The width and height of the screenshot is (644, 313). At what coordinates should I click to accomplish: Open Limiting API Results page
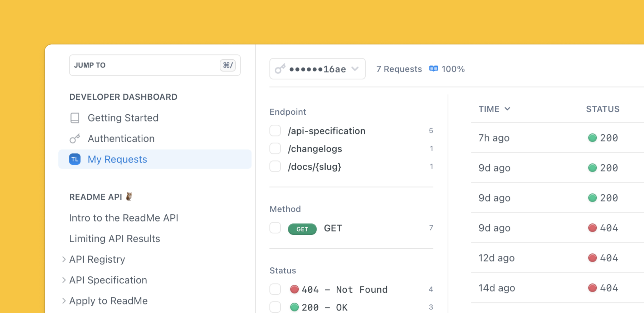tap(114, 239)
